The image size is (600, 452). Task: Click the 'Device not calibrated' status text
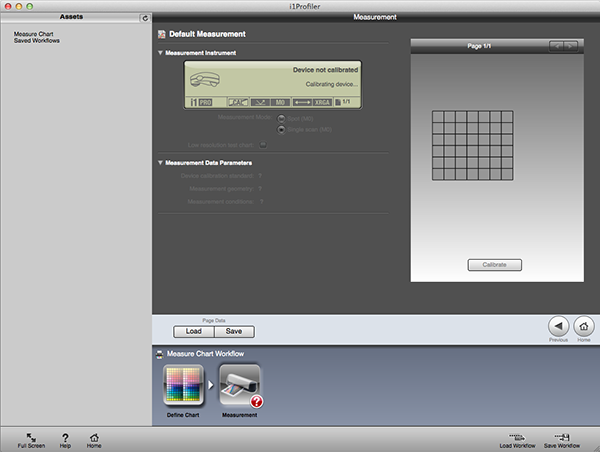tap(326, 70)
